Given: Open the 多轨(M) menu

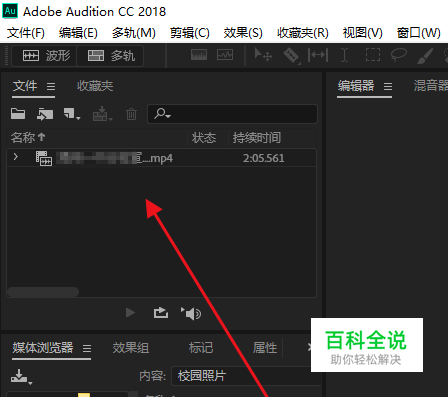Looking at the screenshot, I should click(x=134, y=33).
